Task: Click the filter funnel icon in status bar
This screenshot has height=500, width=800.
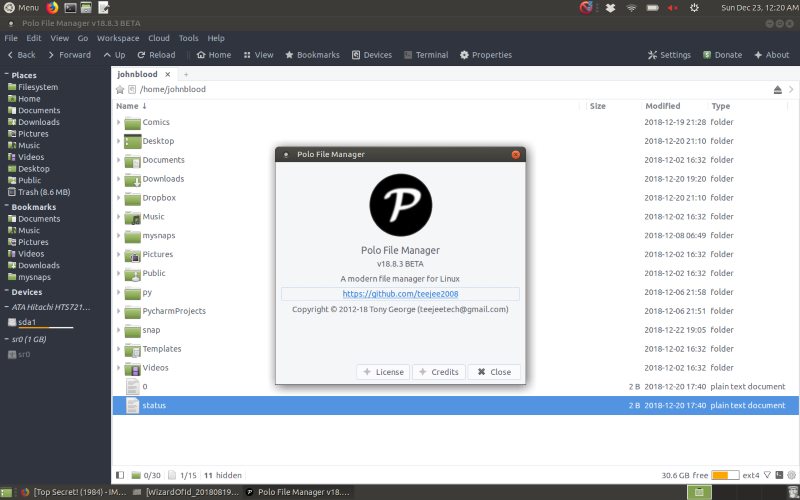Action: pyautogui.click(x=767, y=475)
